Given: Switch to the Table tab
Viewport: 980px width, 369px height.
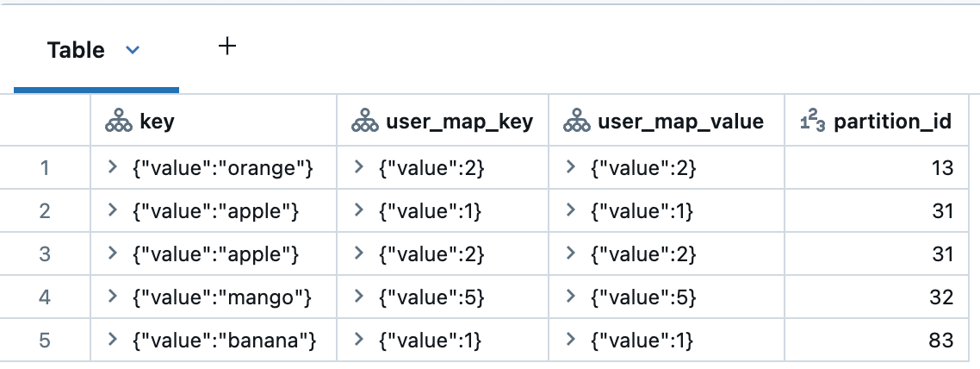Looking at the screenshot, I should tap(76, 50).
